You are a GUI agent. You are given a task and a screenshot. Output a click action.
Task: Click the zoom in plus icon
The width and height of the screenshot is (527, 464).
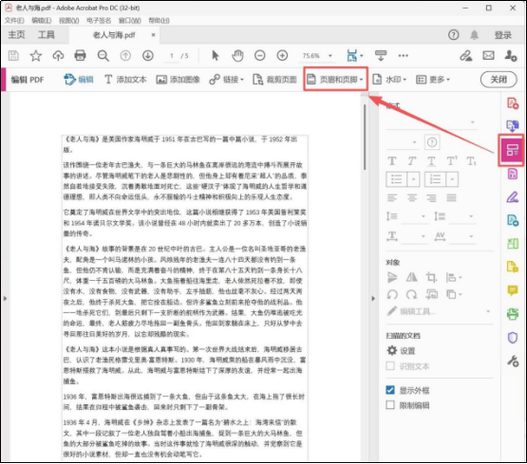tap(282, 55)
